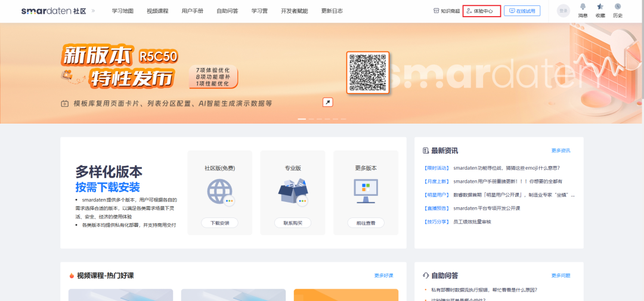Open 【月度上新】 用户手册重磅更新 news item
The height and width of the screenshot is (301, 644).
point(493,181)
